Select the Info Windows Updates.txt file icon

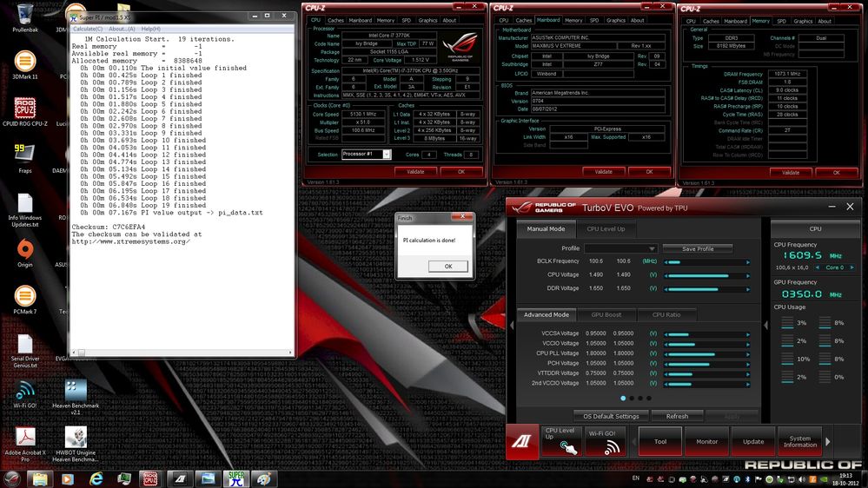pos(25,210)
